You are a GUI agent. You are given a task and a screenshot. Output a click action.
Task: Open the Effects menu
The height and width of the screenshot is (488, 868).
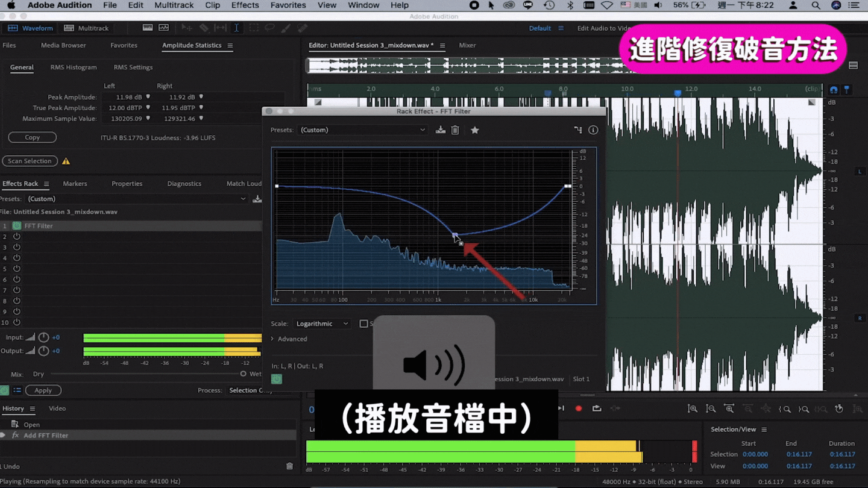(x=245, y=5)
